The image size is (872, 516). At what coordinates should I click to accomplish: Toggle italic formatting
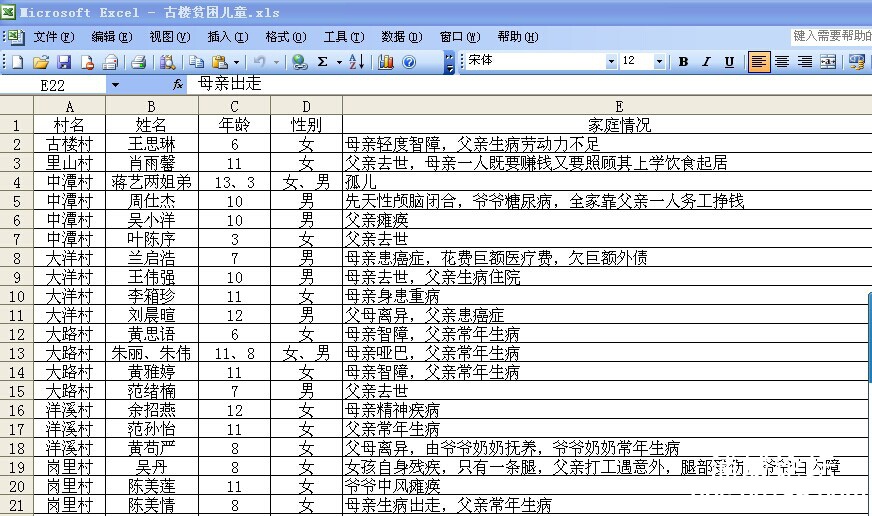(x=706, y=62)
